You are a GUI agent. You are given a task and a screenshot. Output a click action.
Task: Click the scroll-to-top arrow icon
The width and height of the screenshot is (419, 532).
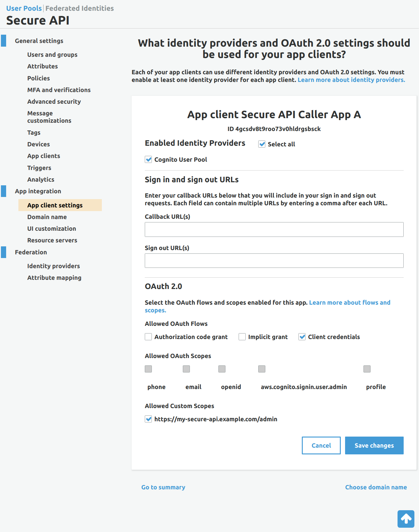pos(406,519)
